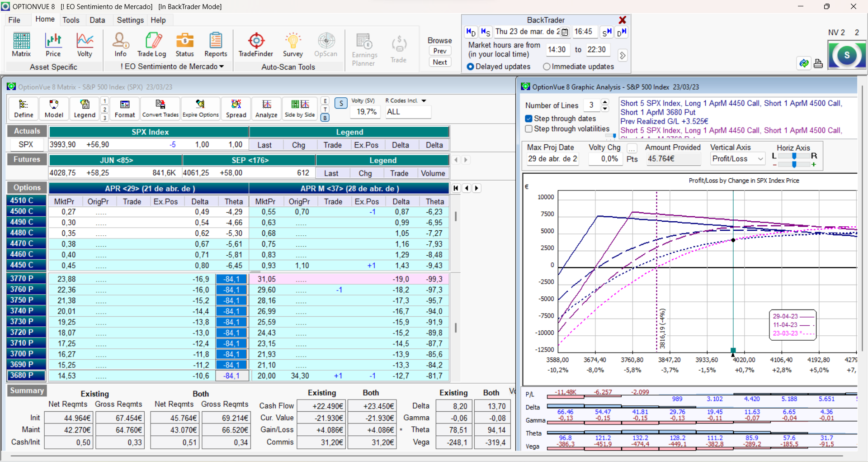Click the refresh arrows icon near the printer
Viewport: 868px width, 462px height.
coord(804,63)
